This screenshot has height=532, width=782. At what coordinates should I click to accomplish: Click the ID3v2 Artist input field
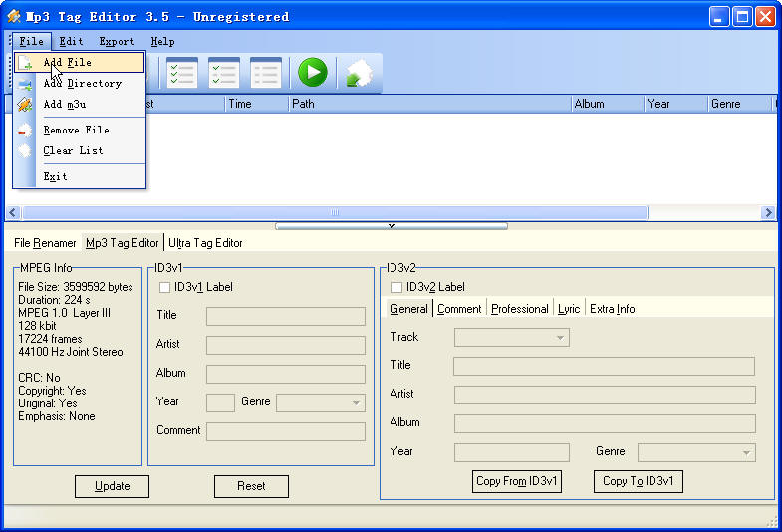coord(605,395)
